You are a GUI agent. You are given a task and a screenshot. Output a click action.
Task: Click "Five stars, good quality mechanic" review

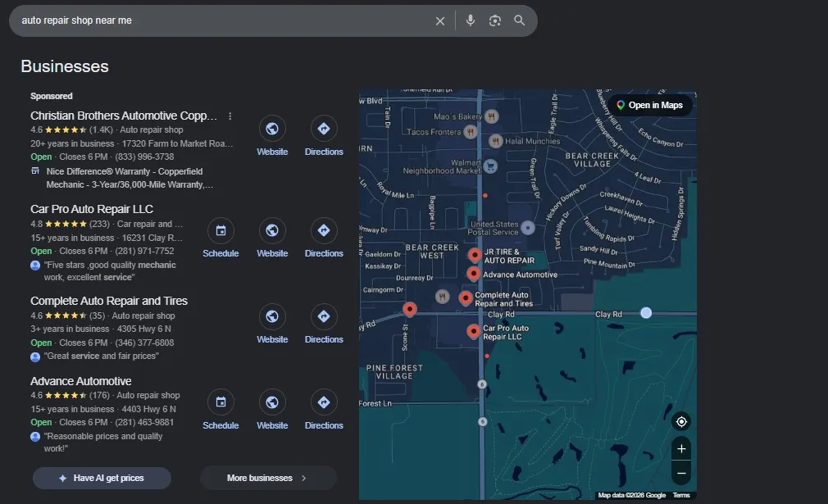pyautogui.click(x=110, y=270)
